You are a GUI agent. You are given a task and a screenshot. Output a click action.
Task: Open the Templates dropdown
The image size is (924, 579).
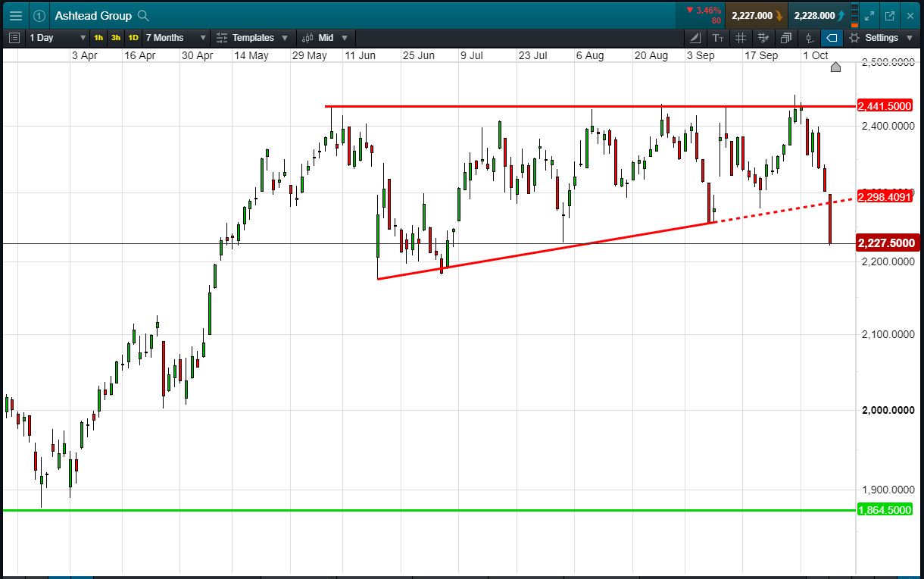coord(252,38)
